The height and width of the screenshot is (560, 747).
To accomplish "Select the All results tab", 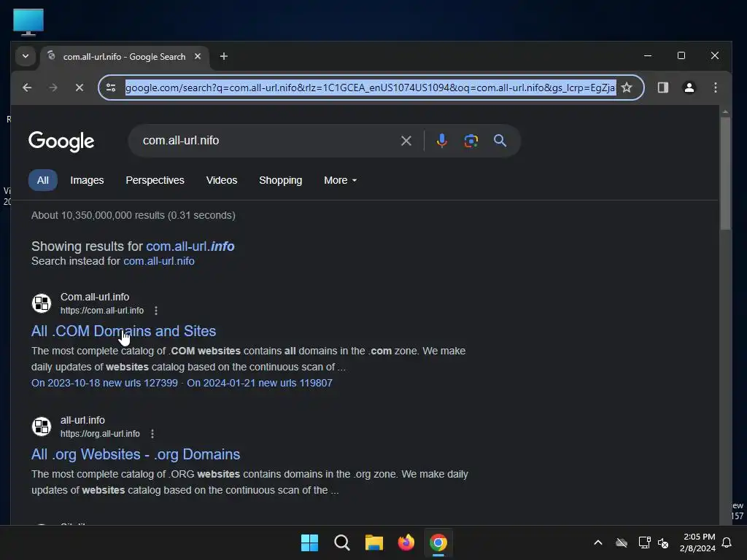I will [x=43, y=180].
